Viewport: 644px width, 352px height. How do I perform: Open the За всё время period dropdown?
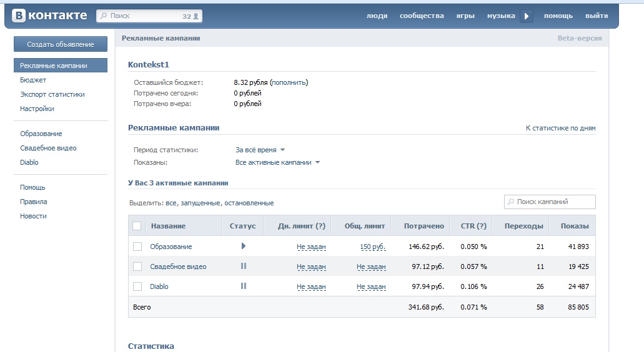click(260, 150)
